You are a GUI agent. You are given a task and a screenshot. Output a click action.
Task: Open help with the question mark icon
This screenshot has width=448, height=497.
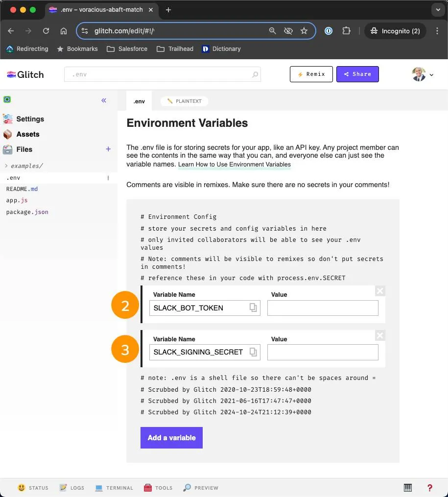pos(429,488)
